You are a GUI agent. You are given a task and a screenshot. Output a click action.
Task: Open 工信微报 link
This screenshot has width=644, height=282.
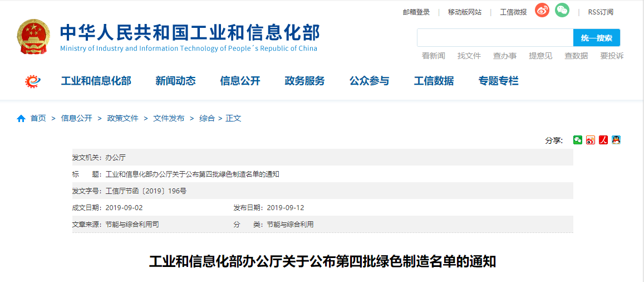pyautogui.click(x=513, y=12)
